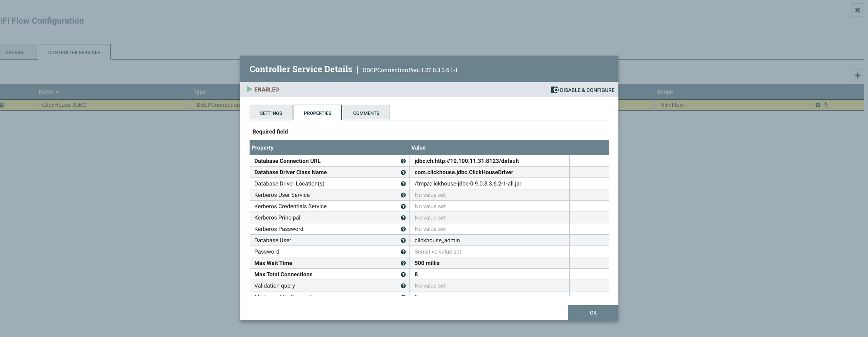View help for Kerberos Credentials Service
Viewport: 868px width, 337px height.
(403, 206)
